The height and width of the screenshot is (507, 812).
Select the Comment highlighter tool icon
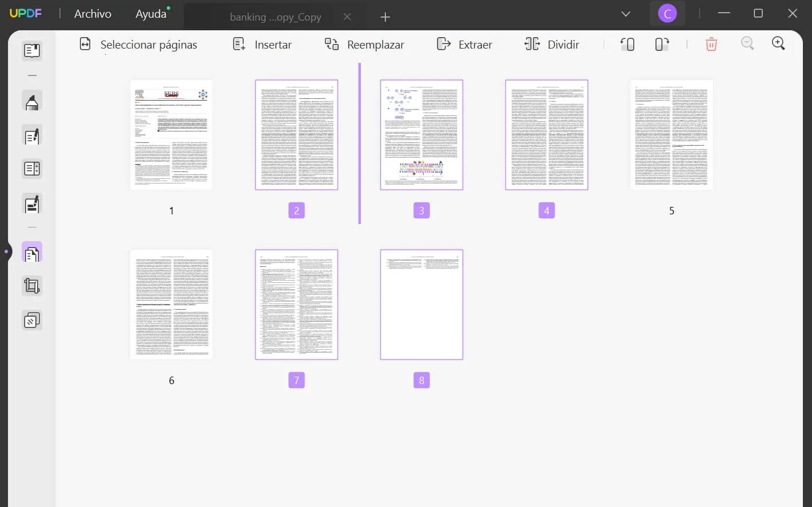[x=32, y=101]
